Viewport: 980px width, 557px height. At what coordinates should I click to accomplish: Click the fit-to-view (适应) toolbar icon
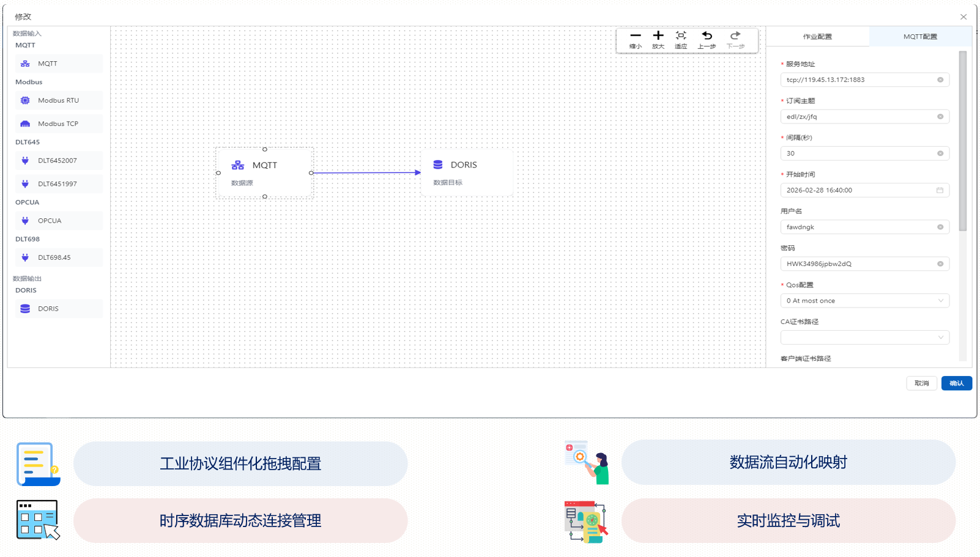point(681,35)
